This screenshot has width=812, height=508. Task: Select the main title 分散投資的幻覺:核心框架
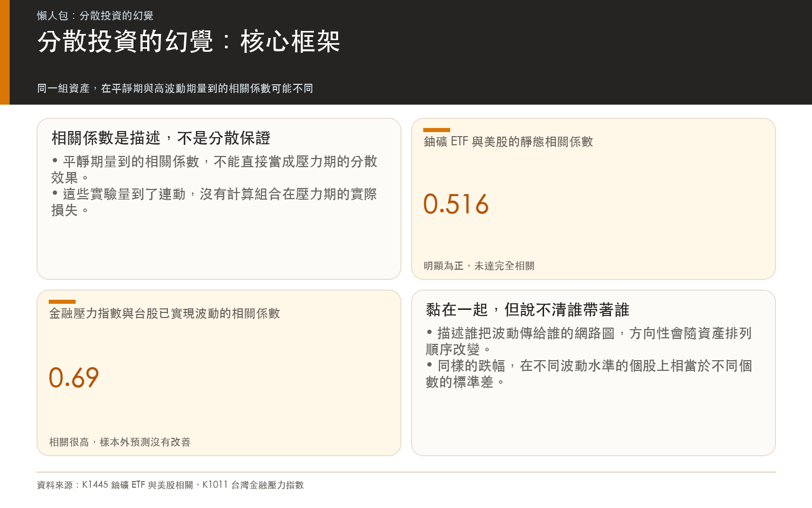pyautogui.click(x=189, y=41)
